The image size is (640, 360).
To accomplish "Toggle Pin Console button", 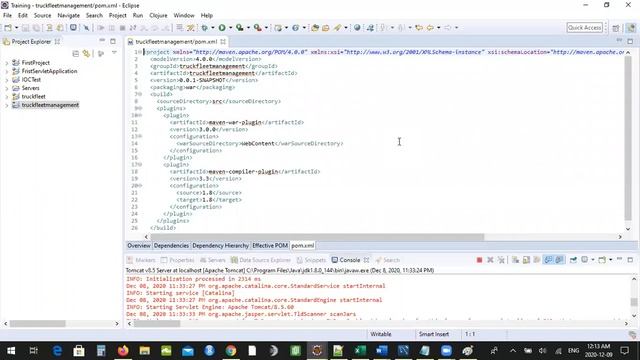I will [x=573, y=260].
